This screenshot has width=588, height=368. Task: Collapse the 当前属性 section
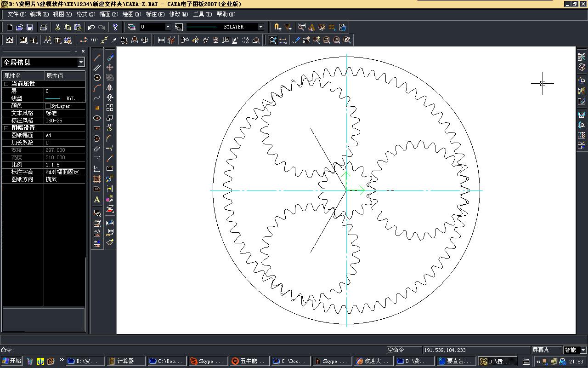6,84
